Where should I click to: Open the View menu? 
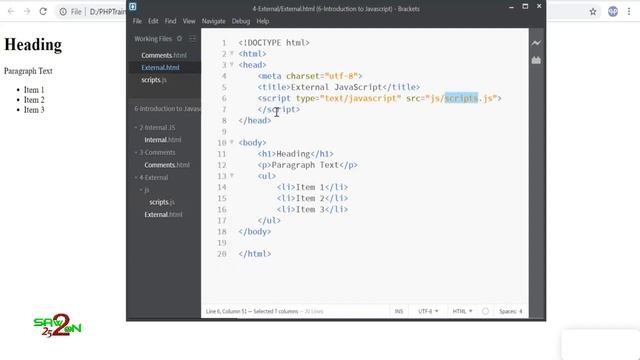pos(189,21)
